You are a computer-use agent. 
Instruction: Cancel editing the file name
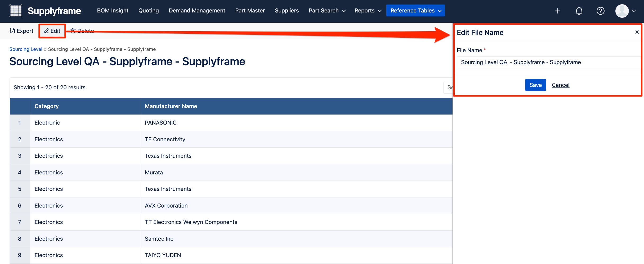tap(561, 85)
